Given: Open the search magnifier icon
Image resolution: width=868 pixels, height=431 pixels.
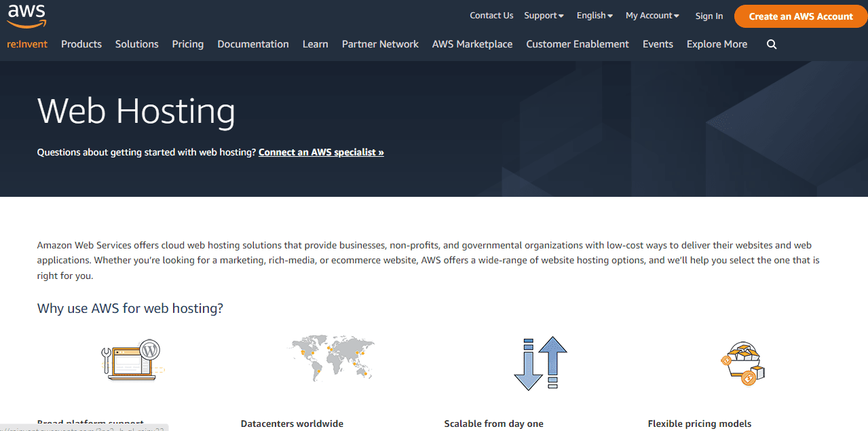Looking at the screenshot, I should pyautogui.click(x=772, y=44).
